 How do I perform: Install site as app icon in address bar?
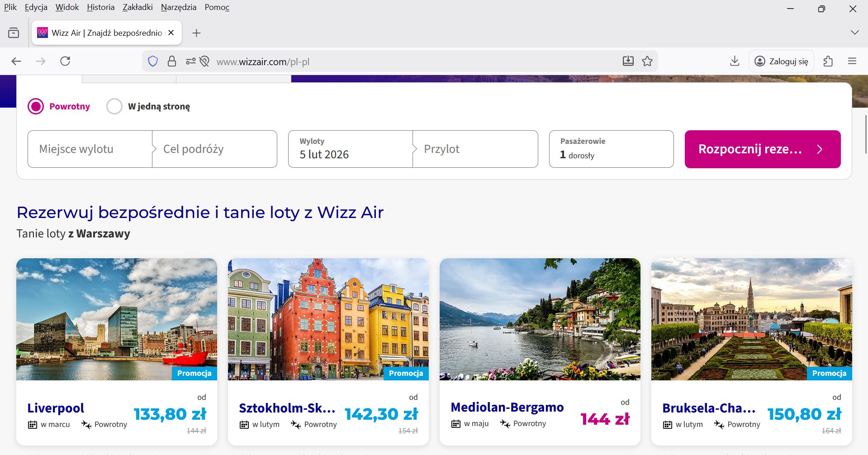tap(628, 61)
